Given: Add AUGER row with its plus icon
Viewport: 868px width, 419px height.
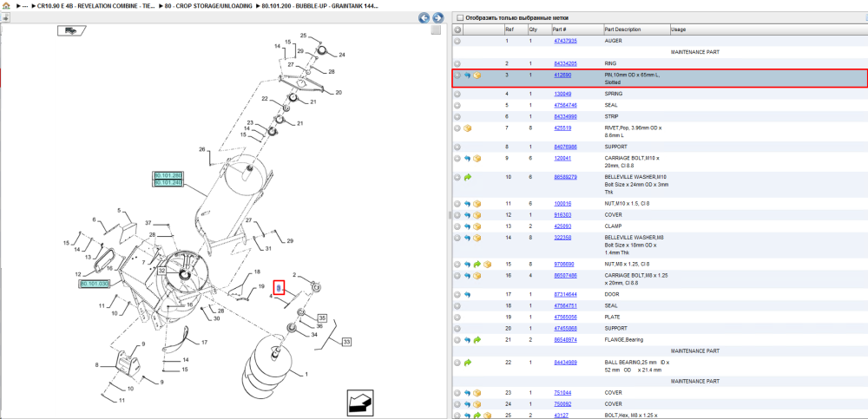Looking at the screenshot, I should (457, 41).
